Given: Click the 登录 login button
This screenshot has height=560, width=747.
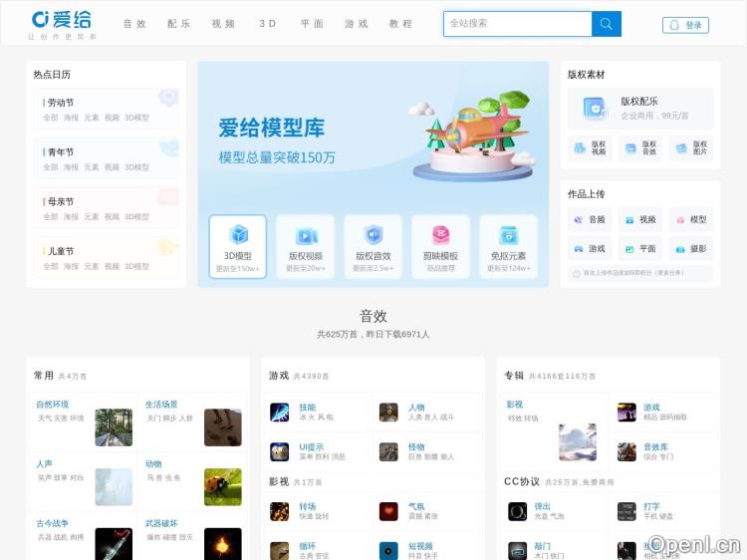Looking at the screenshot, I should [685, 25].
